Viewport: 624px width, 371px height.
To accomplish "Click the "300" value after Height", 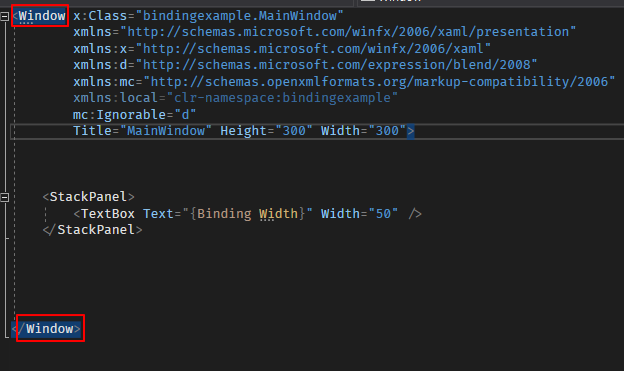I will (294, 131).
